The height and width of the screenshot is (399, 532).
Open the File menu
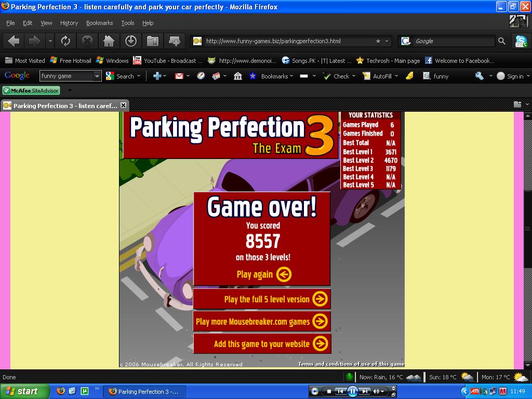[x=10, y=23]
